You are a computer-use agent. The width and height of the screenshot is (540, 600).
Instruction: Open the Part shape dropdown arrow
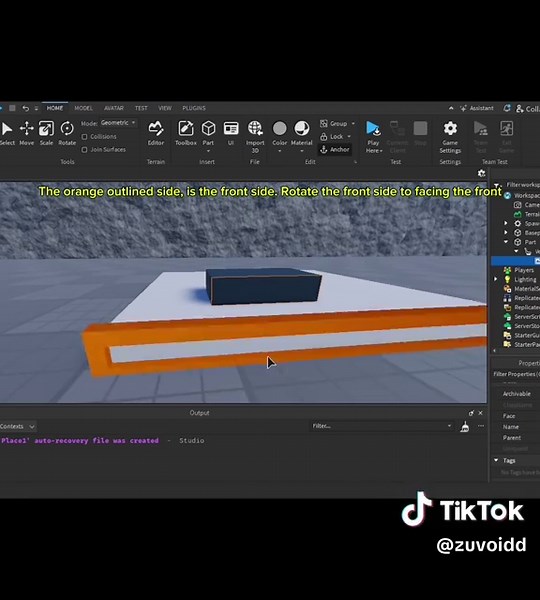coord(208,151)
